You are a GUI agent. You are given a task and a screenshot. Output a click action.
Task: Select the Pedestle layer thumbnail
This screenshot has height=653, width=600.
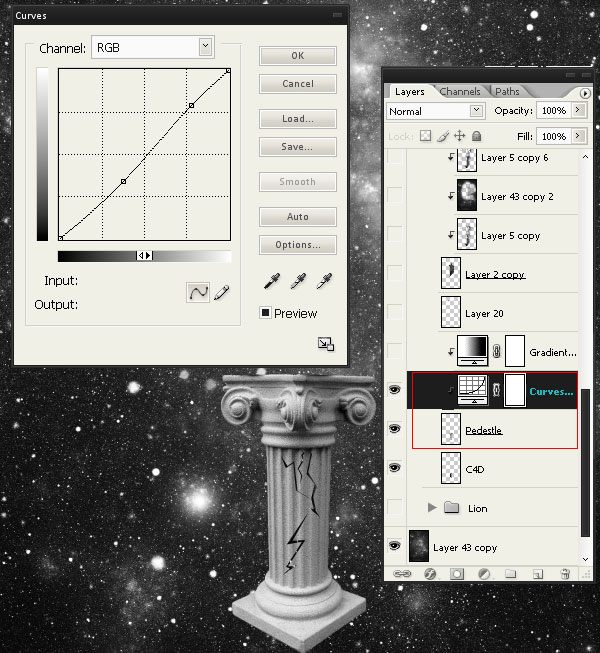pyautogui.click(x=451, y=429)
